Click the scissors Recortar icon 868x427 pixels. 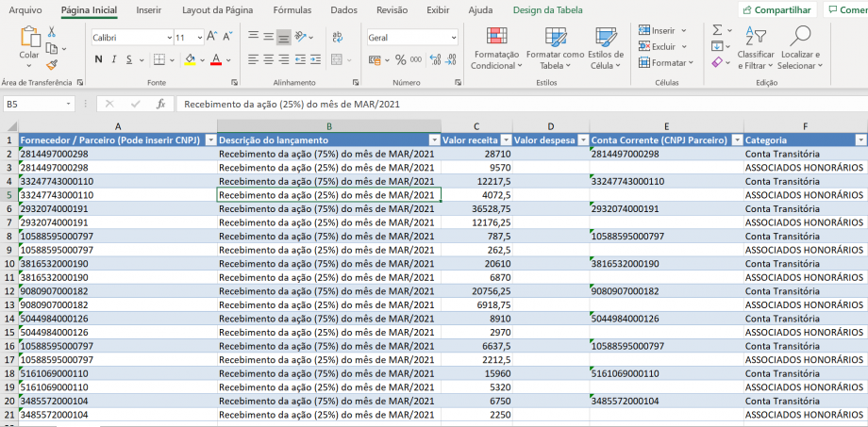point(52,30)
